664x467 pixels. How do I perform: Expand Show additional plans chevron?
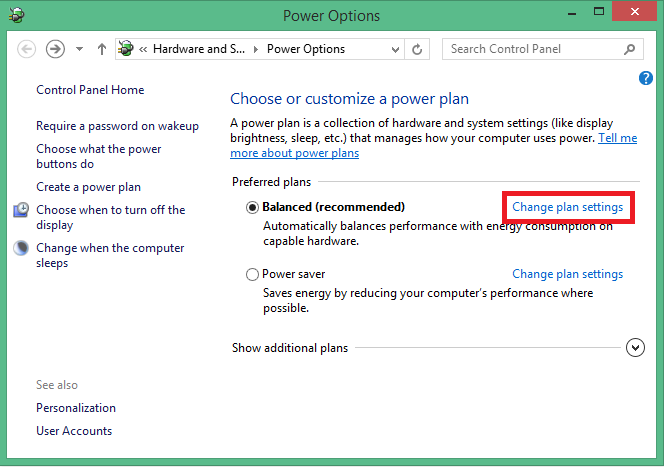635,348
